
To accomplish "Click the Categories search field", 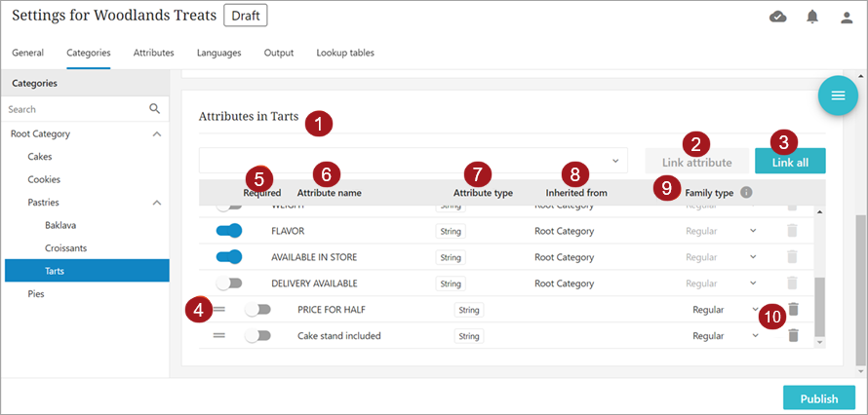I will 73,109.
